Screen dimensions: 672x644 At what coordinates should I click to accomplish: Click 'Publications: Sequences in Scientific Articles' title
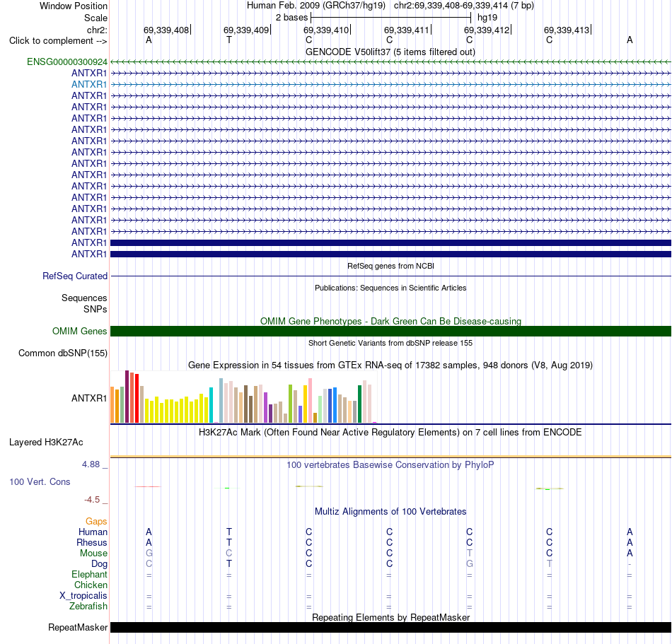pos(390,288)
